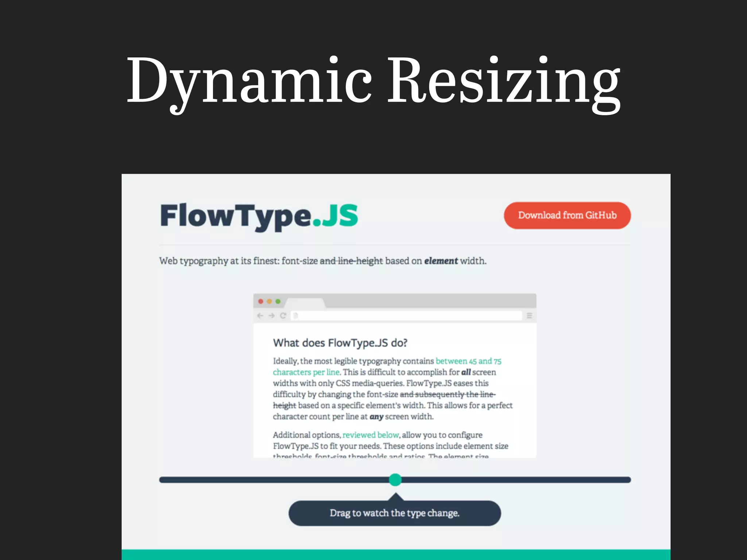Viewport: 747px width, 560px height.
Task: Click the back arrow in mock browser
Action: tap(260, 316)
